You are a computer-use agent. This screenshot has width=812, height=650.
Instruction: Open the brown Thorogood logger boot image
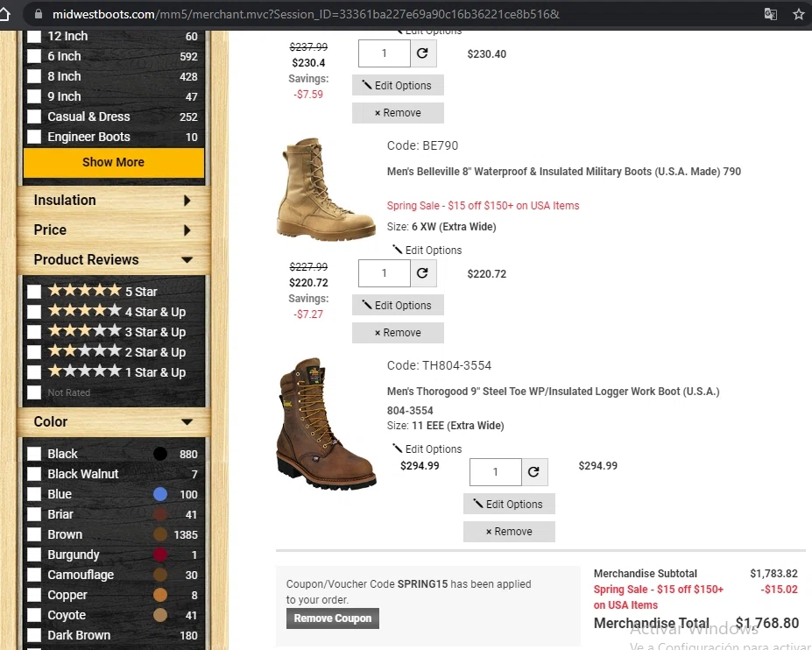[327, 424]
